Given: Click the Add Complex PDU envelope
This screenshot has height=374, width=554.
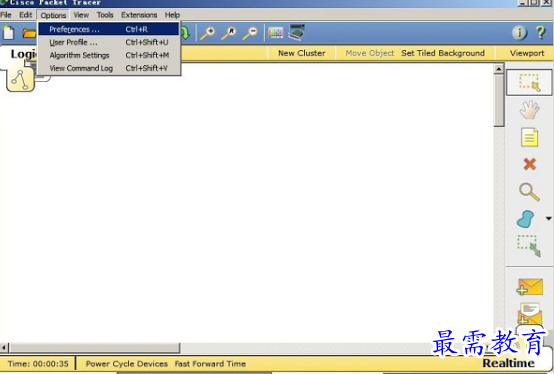Looking at the screenshot, I should click(x=529, y=314).
